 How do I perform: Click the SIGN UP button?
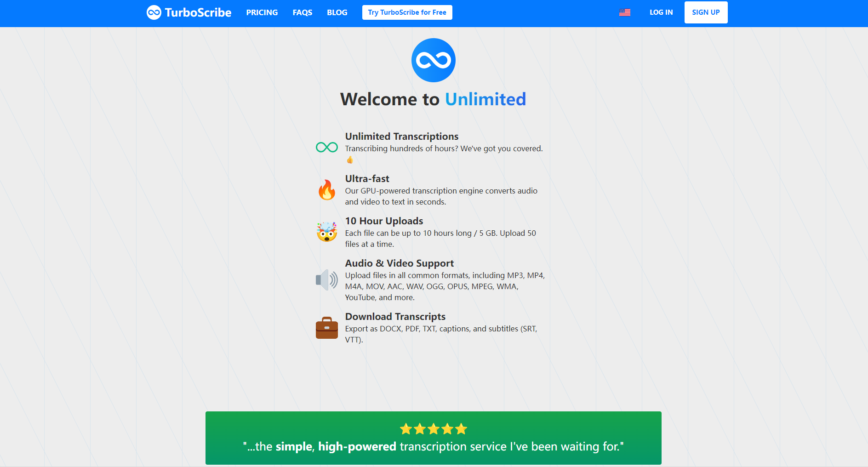(x=706, y=12)
